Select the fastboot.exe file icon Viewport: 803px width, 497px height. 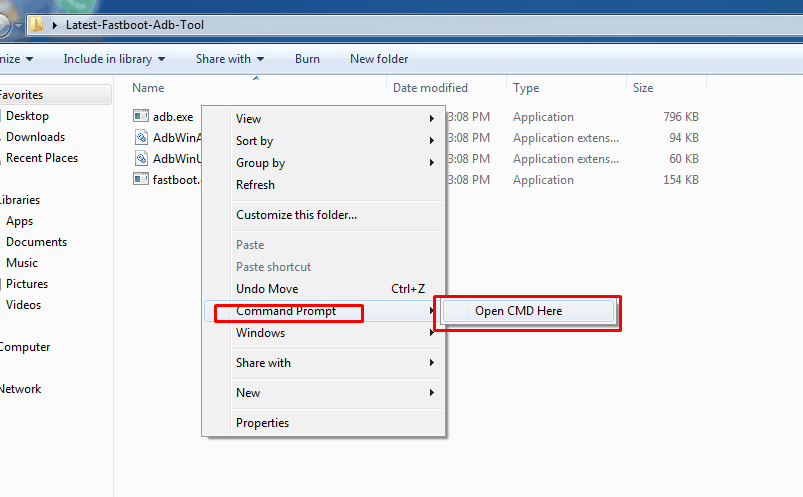(x=141, y=180)
